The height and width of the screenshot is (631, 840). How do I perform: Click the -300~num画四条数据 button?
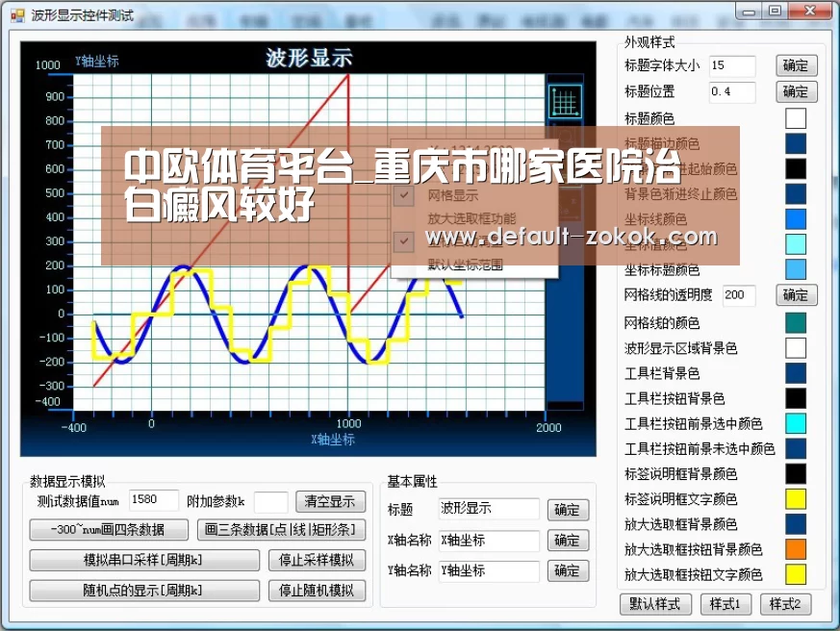click(x=109, y=530)
